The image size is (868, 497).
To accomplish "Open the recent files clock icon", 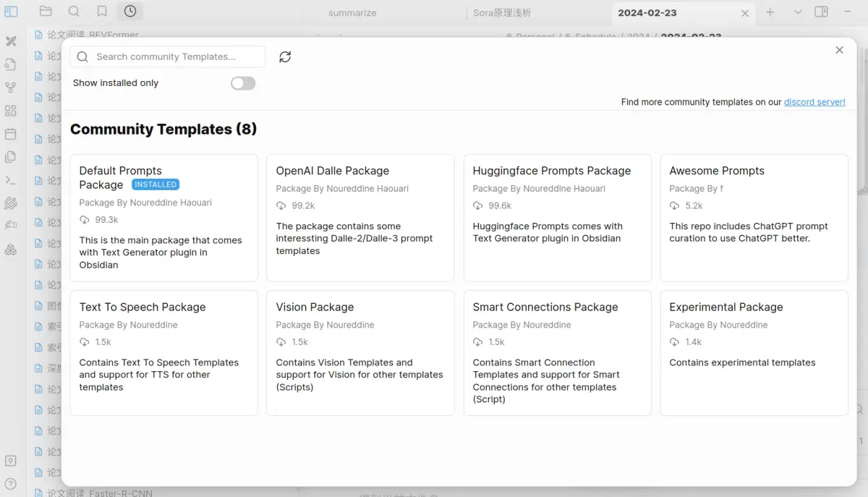I will 130,12.
